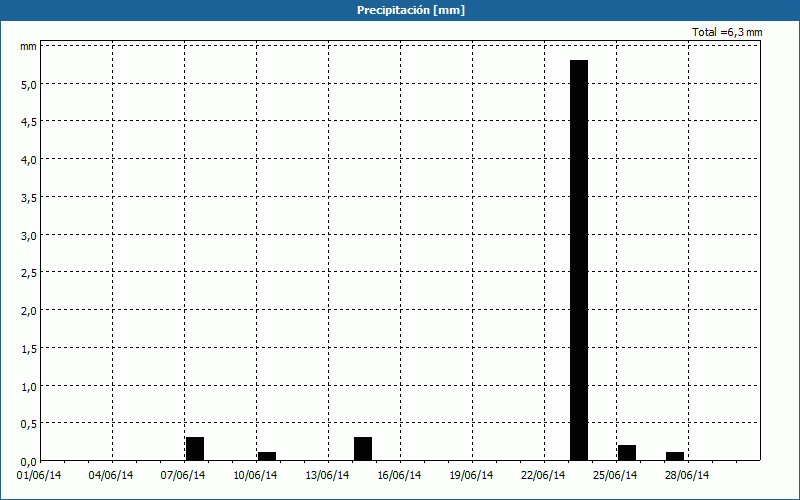800x500 pixels.
Task: Click the 04/06/14 date axis label
Action: point(111,476)
